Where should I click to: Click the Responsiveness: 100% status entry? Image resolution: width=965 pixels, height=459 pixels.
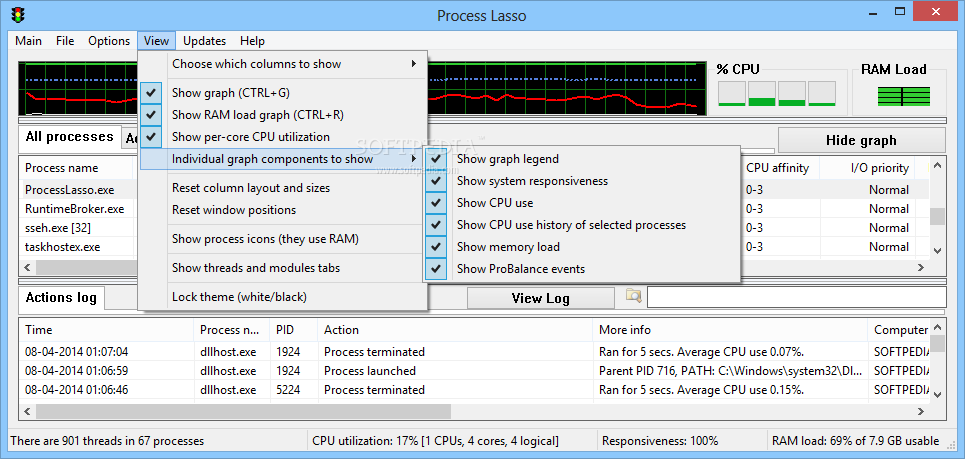tap(660, 441)
